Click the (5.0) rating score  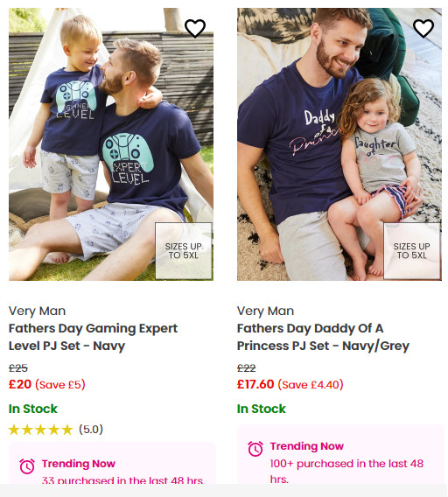pos(91,430)
